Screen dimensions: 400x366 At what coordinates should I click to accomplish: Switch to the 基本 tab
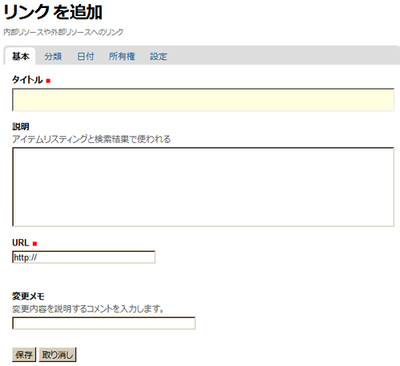[20, 56]
